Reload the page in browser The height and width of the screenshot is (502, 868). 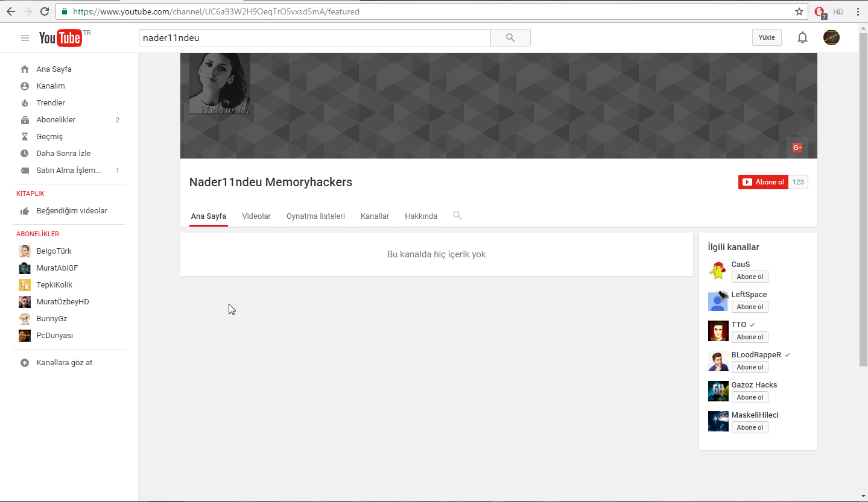point(45,11)
